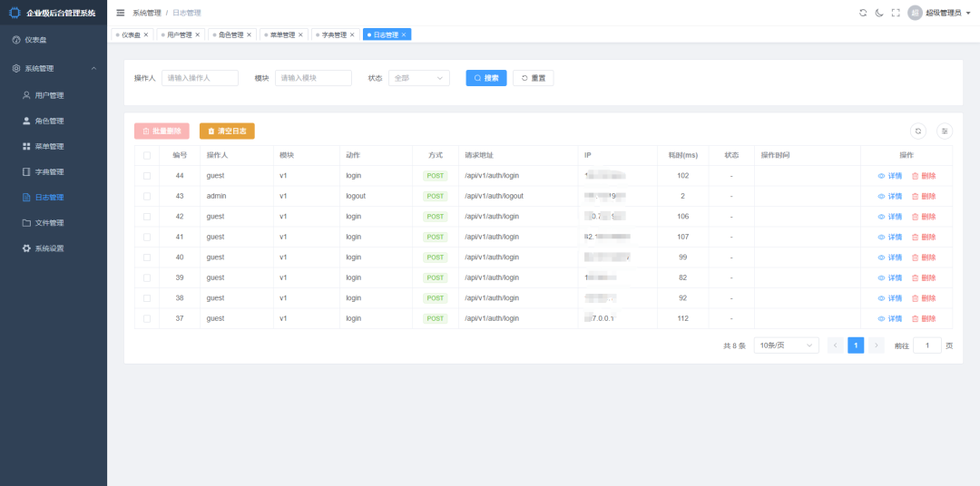Image resolution: width=980 pixels, height=486 pixels.
Task: Check the checkbox for row 37
Action: click(147, 318)
